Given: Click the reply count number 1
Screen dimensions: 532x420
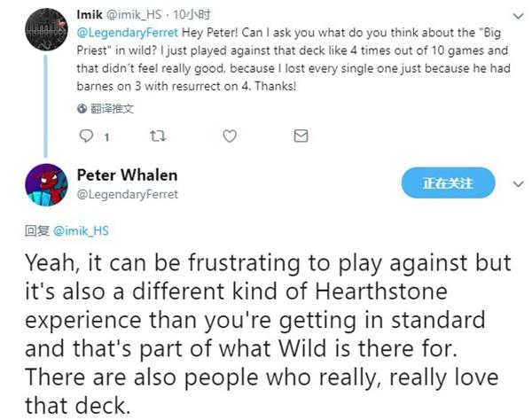Looking at the screenshot, I should pyautogui.click(x=106, y=137).
